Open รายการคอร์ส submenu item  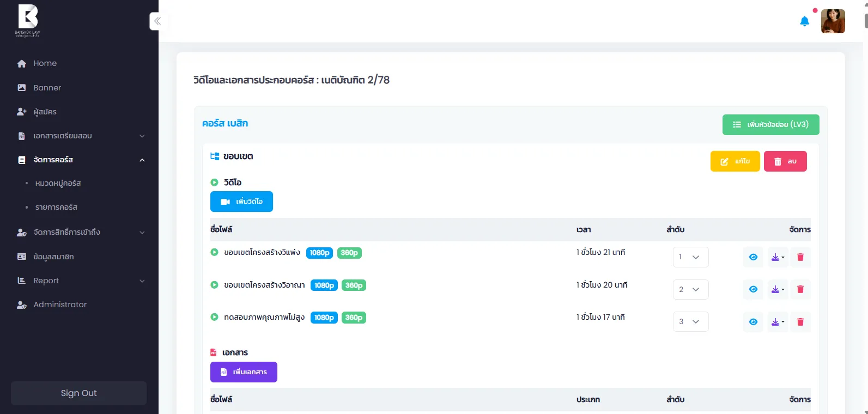(56, 208)
